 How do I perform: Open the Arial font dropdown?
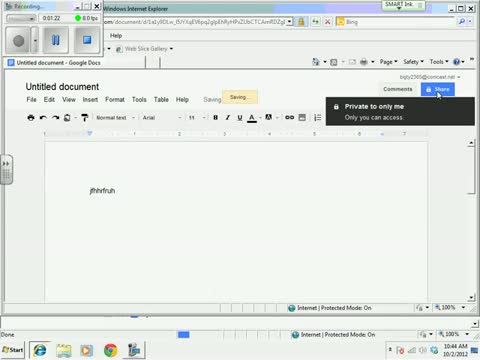click(162, 118)
